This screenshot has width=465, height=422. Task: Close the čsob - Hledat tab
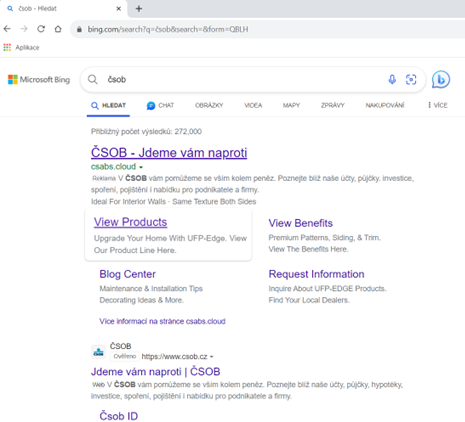click(x=118, y=9)
